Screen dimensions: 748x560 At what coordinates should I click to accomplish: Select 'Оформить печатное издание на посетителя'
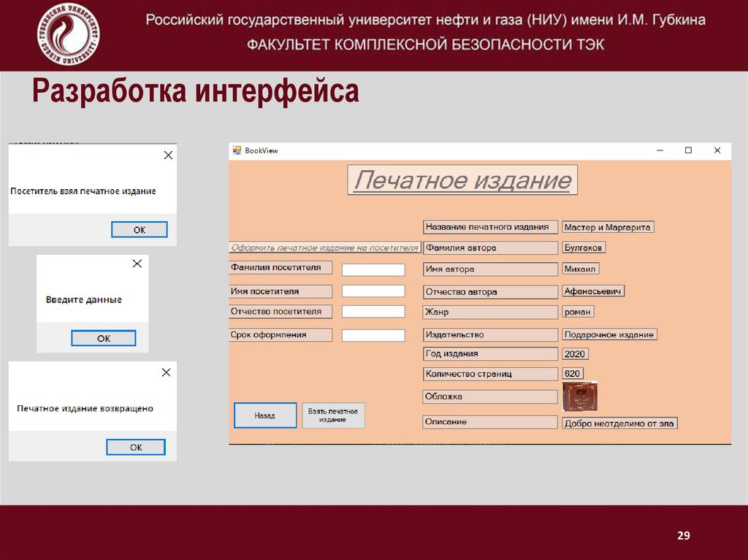(326, 248)
